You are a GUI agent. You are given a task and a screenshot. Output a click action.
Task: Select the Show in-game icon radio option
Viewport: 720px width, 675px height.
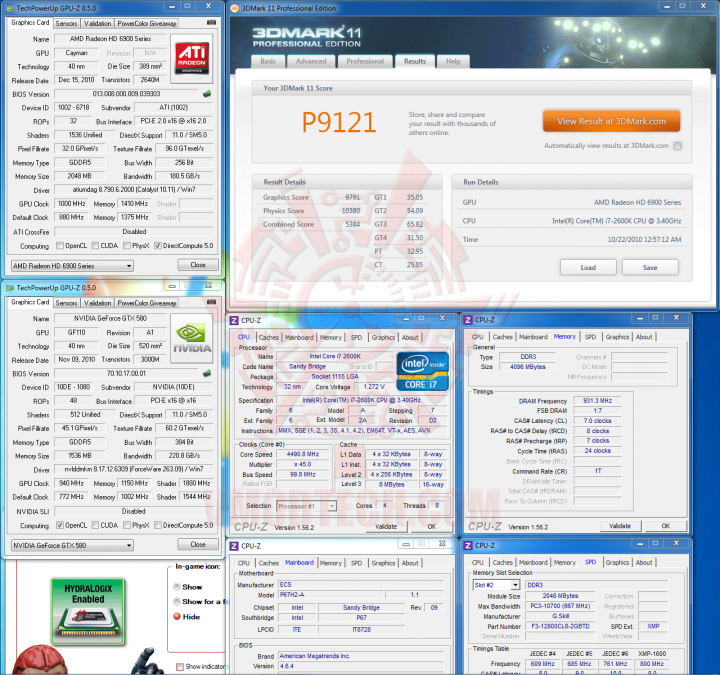pyautogui.click(x=177, y=587)
